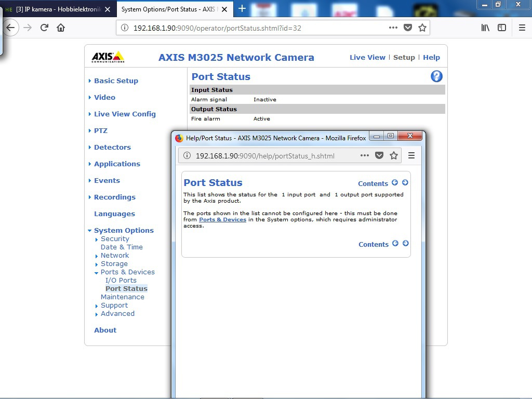Open a new tab with plus button
The image size is (532, 399).
(x=242, y=9)
